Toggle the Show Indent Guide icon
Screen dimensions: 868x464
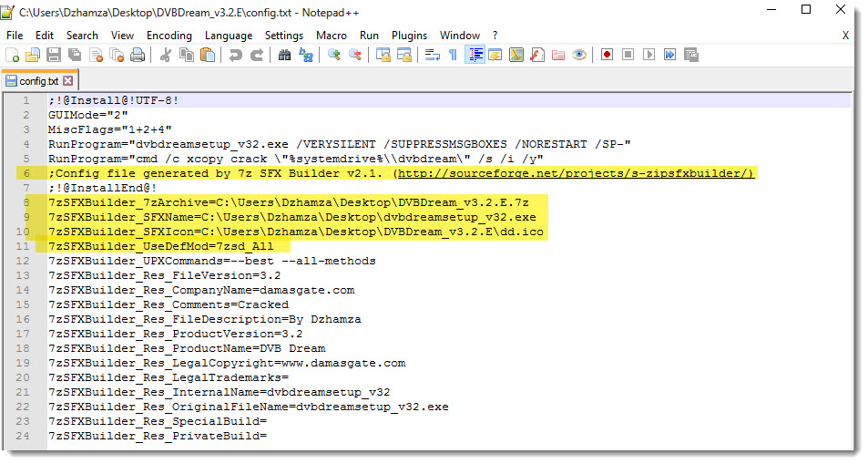tap(475, 55)
